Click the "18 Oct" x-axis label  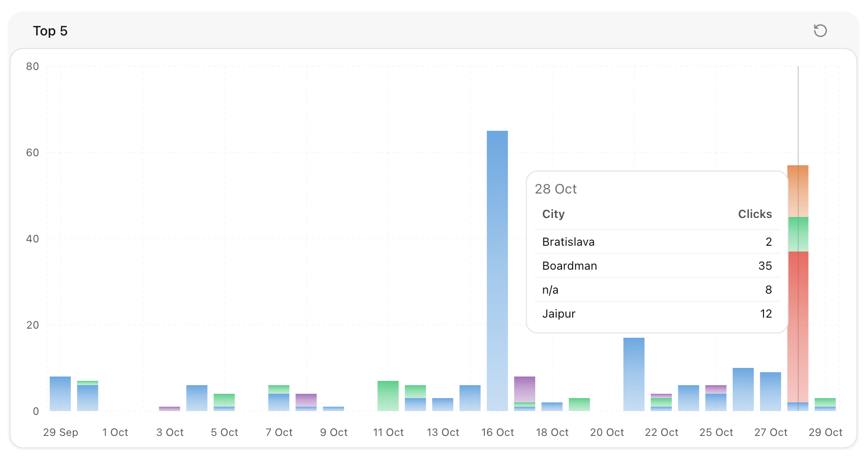coord(552,433)
